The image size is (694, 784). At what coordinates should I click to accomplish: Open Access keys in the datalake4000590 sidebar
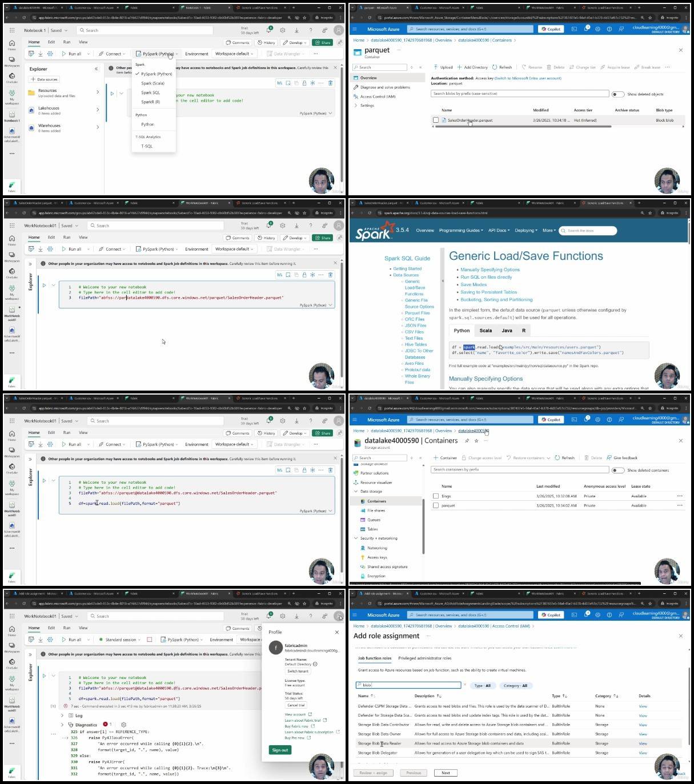click(x=377, y=557)
